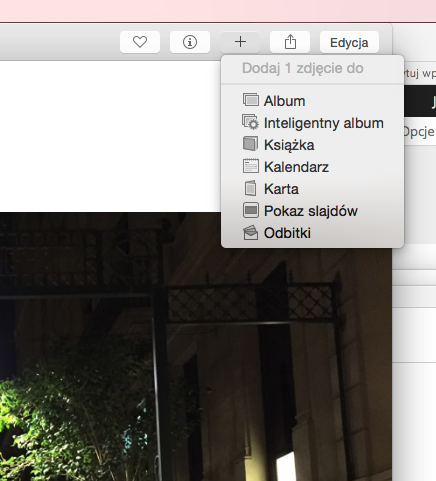Image resolution: width=436 pixels, height=481 pixels.
Task: Click the calendar page icon
Action: [x=251, y=166]
